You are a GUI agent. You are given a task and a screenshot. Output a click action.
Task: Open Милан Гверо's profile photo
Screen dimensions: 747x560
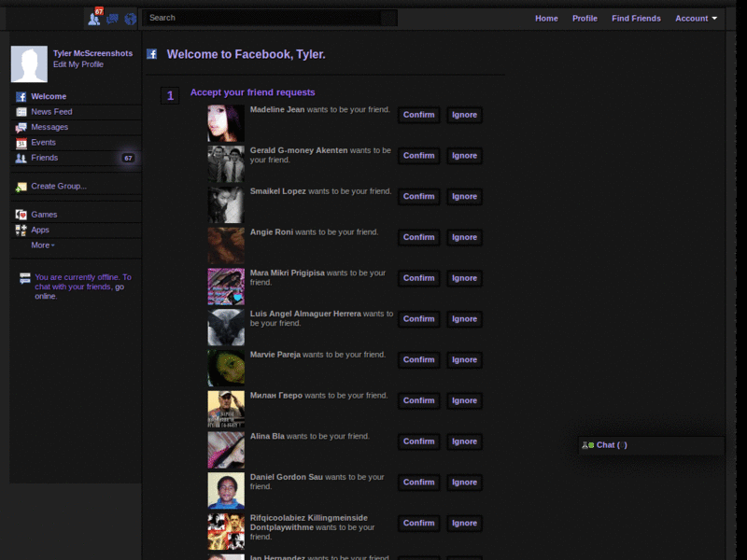[226, 409]
